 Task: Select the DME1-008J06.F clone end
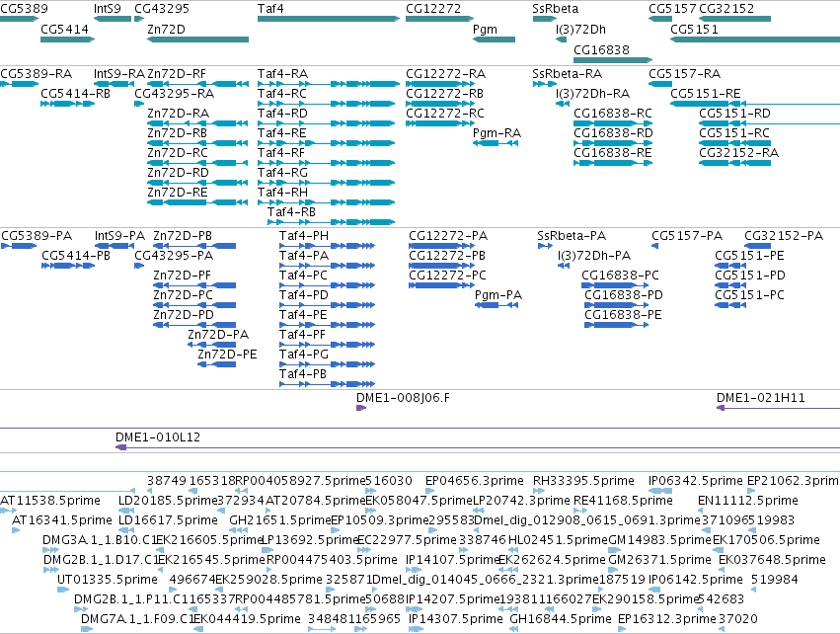click(361, 408)
